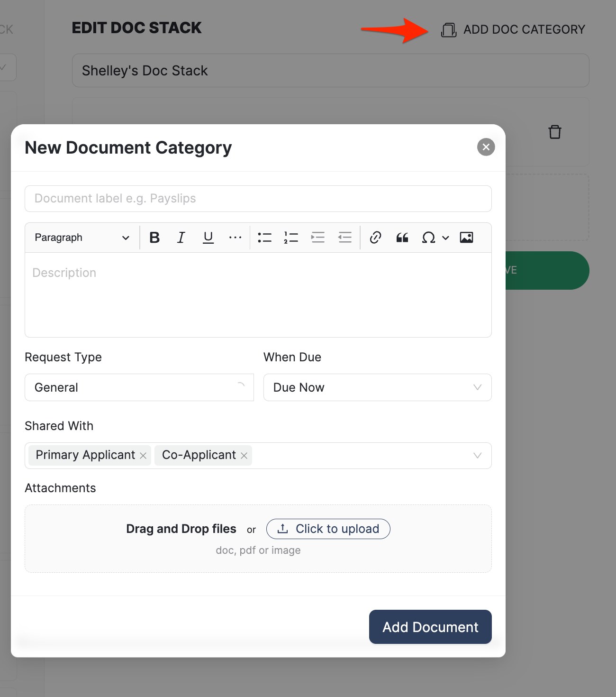
Task: Expand the special characters picker
Action: (444, 237)
